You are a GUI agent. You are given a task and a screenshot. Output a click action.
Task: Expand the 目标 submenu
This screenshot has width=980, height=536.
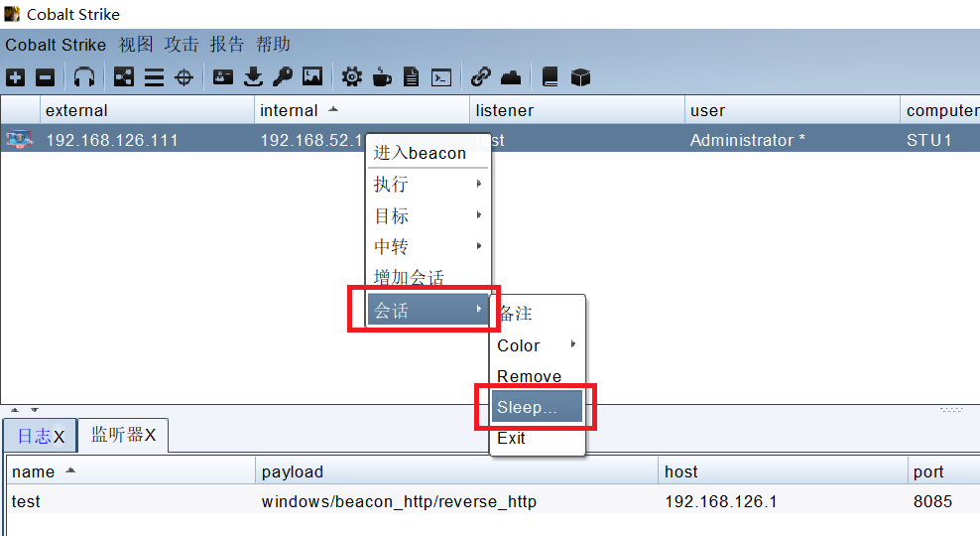pos(429,216)
